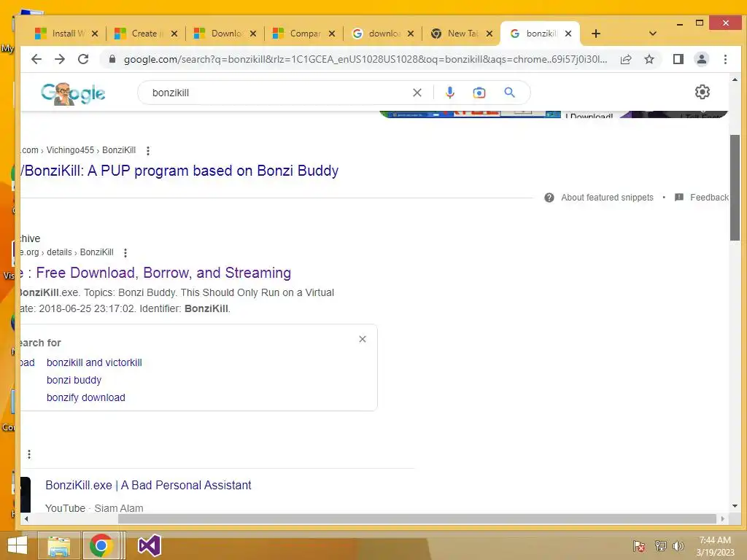Clear the bonzikill search text
This screenshot has height=560, width=747.
tap(417, 93)
